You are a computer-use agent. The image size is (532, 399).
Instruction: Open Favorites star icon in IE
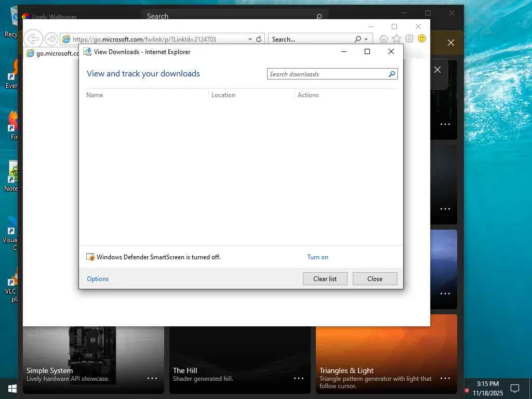point(396,39)
